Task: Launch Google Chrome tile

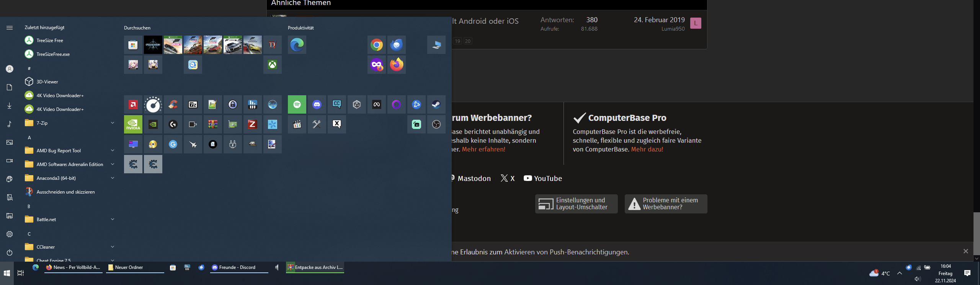Action: point(376,45)
